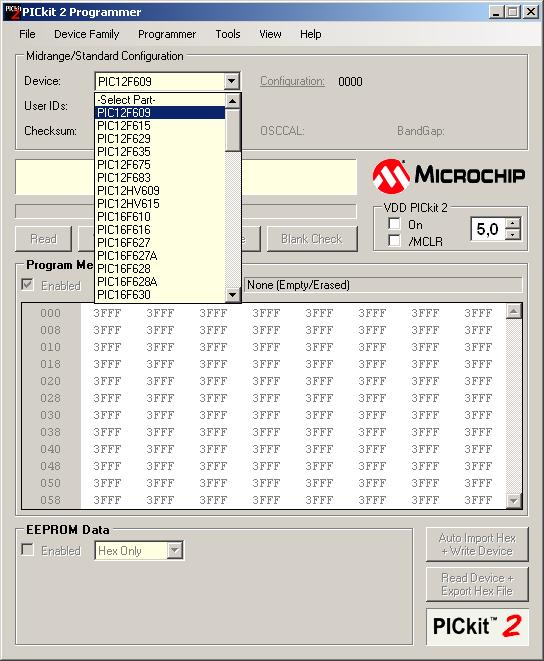The height and width of the screenshot is (661, 544).
Task: Decrease VDD voltage with down stepper
Action: tap(513, 235)
